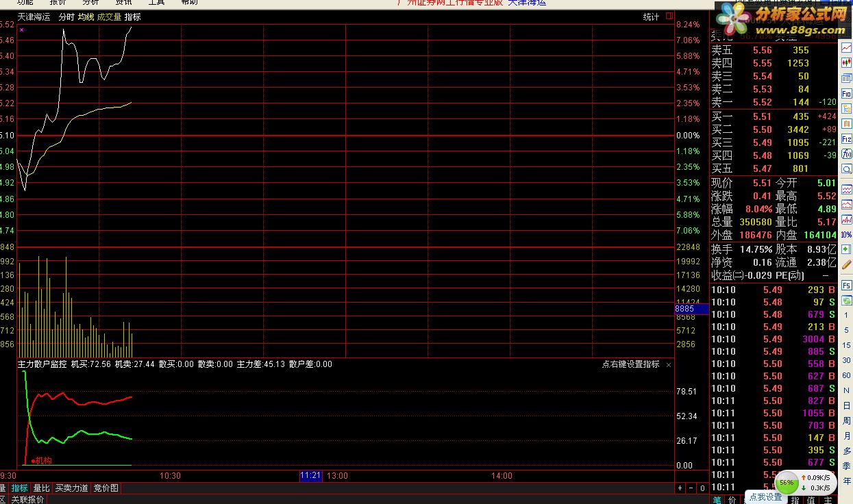
Task: Open the f(x) formula manager icon
Action: pyautogui.click(x=847, y=153)
